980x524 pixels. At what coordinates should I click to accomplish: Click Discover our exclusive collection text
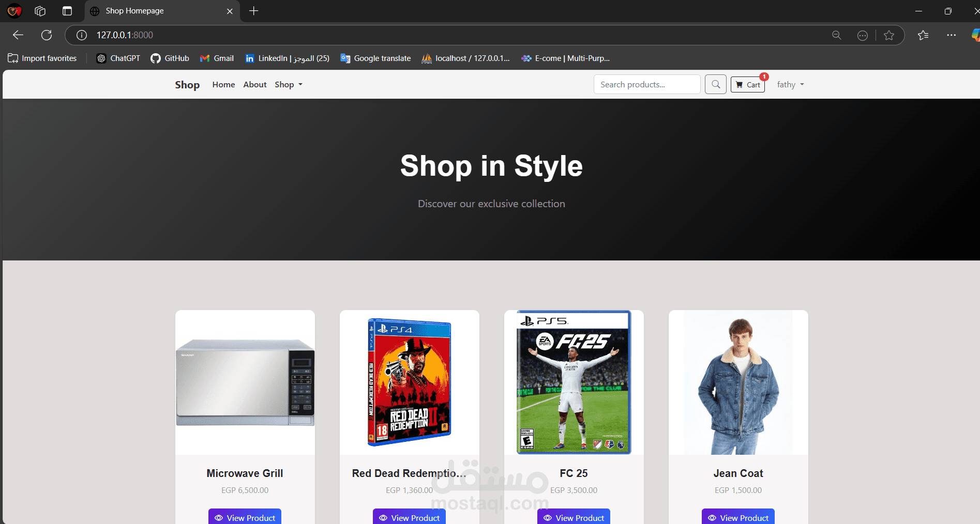491,204
